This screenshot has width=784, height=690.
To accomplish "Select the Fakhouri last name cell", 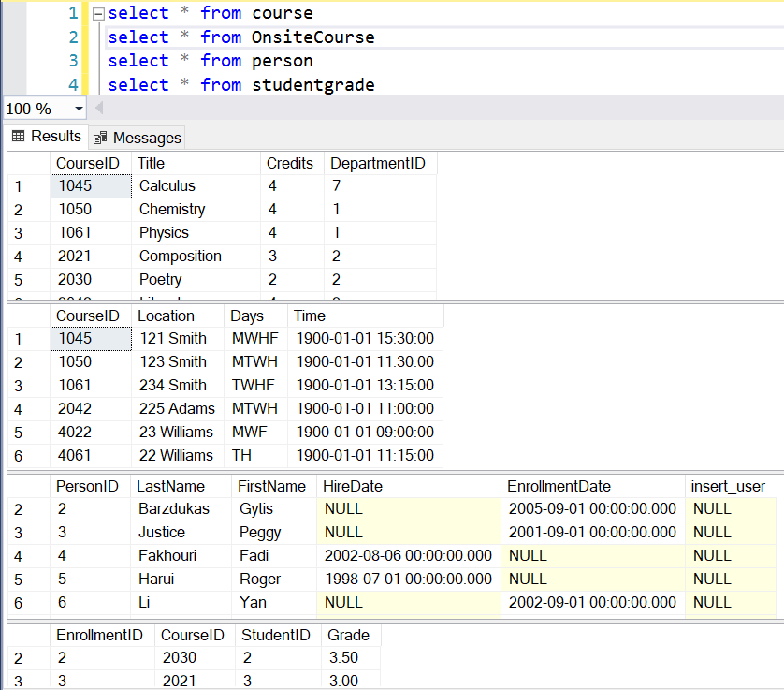I will 181,556.
